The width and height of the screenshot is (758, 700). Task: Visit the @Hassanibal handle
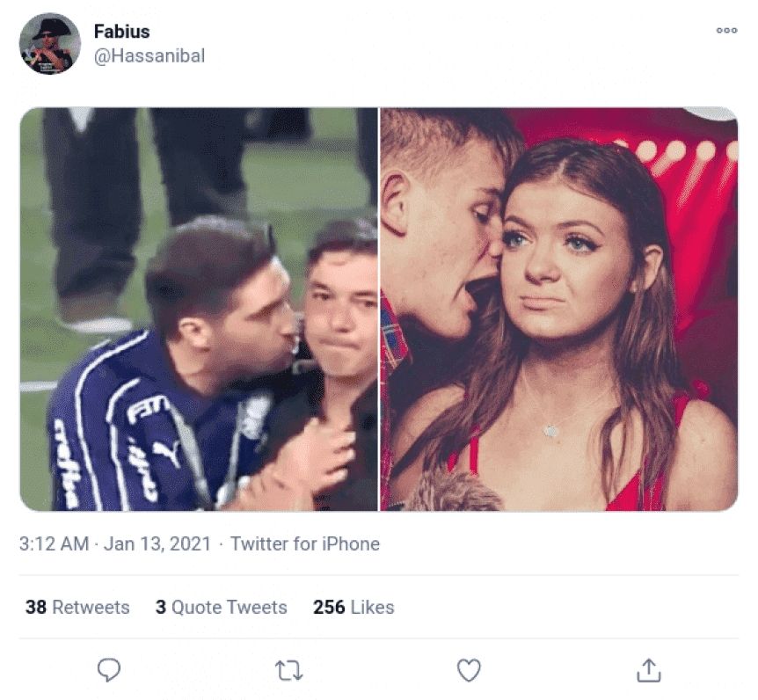pyautogui.click(x=149, y=55)
